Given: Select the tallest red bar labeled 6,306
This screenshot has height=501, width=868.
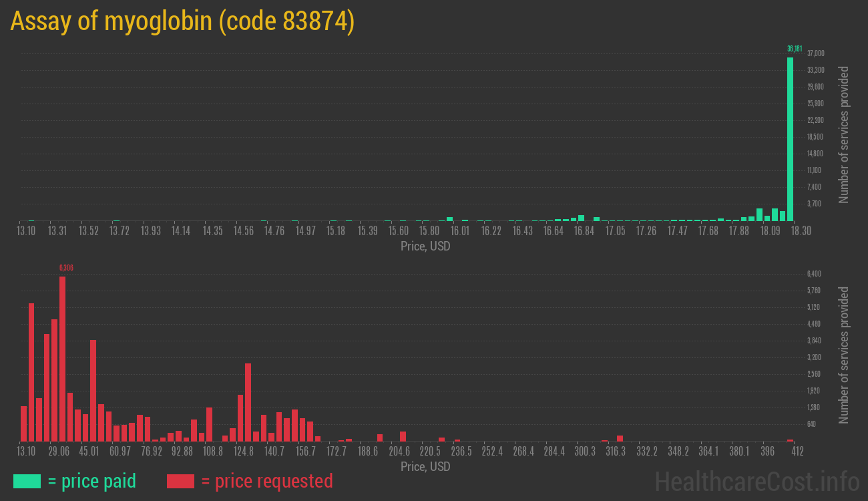Looking at the screenshot, I should [62, 359].
